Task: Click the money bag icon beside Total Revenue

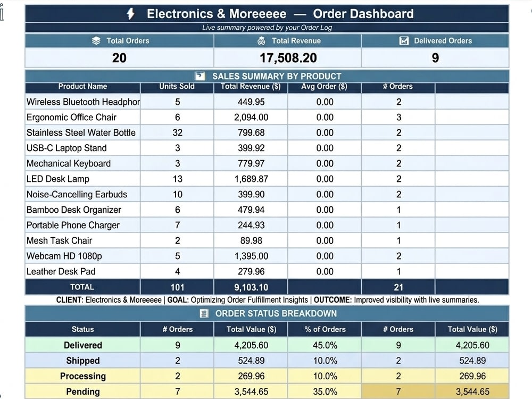Action: point(261,41)
